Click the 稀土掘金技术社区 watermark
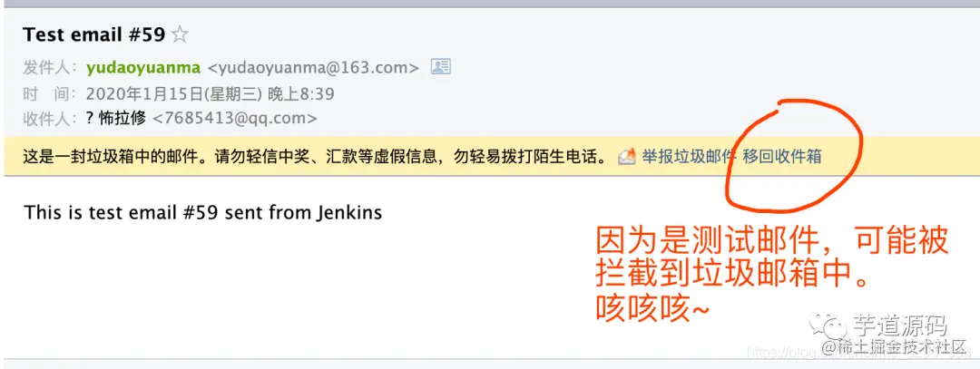 click(x=895, y=346)
